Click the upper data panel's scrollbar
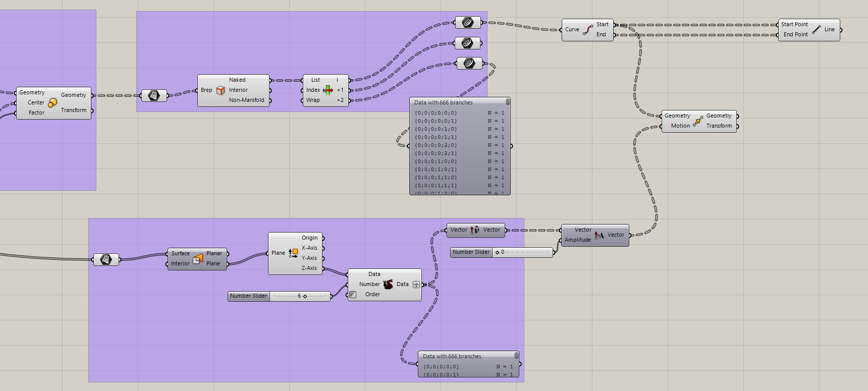 508,102
